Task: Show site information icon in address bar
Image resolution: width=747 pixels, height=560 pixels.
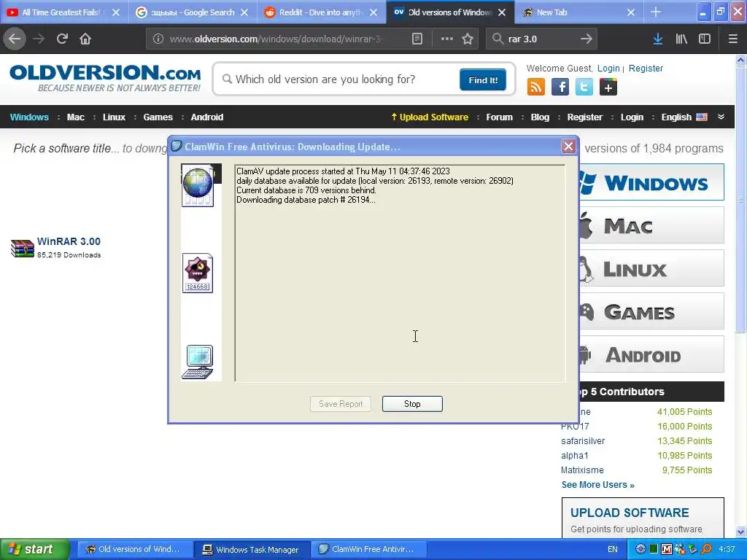Action: click(158, 39)
